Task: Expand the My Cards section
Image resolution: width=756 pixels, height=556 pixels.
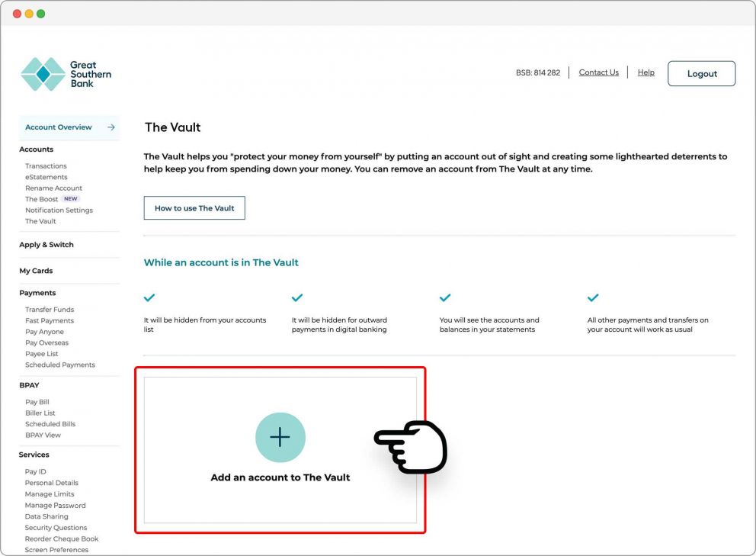Action: point(36,271)
